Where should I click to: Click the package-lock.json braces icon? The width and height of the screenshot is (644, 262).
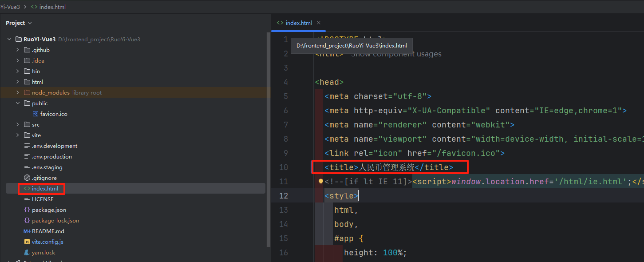pyautogui.click(x=27, y=221)
